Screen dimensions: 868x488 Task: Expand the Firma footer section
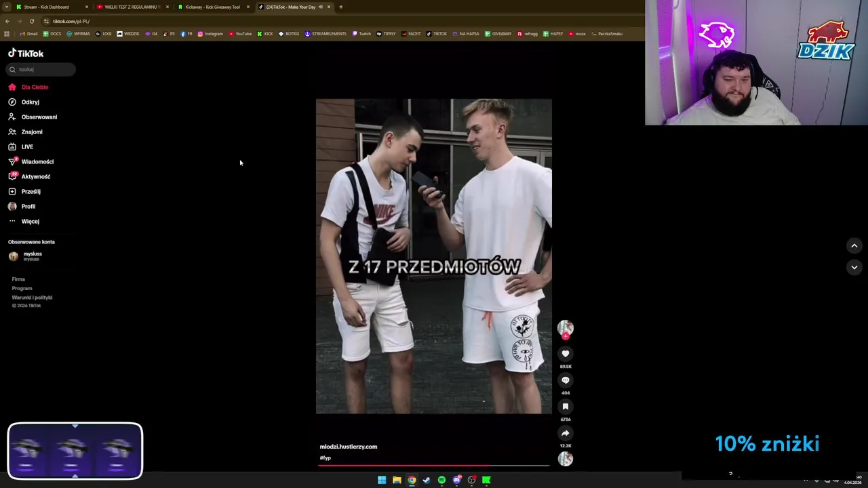tap(18, 279)
